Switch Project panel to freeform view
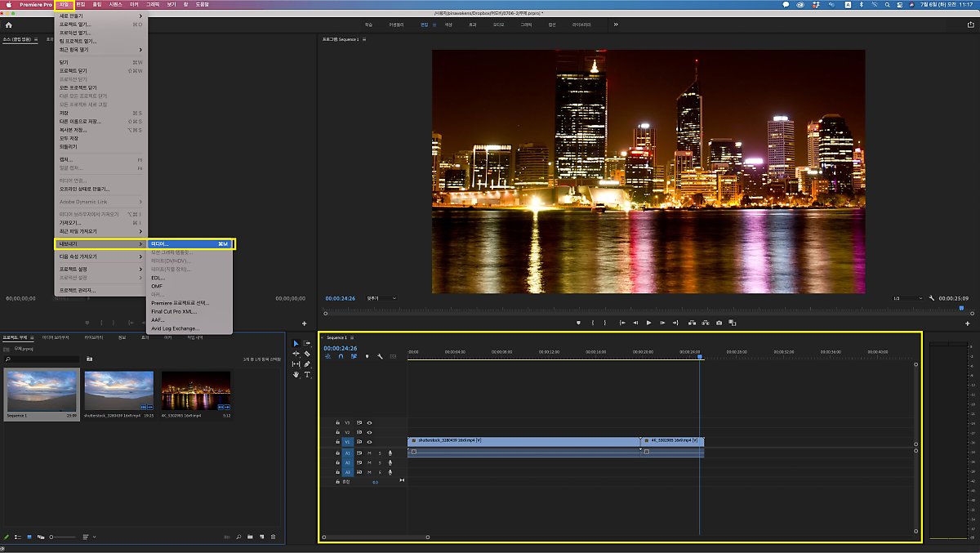The height and width of the screenshot is (553, 980). click(x=41, y=537)
